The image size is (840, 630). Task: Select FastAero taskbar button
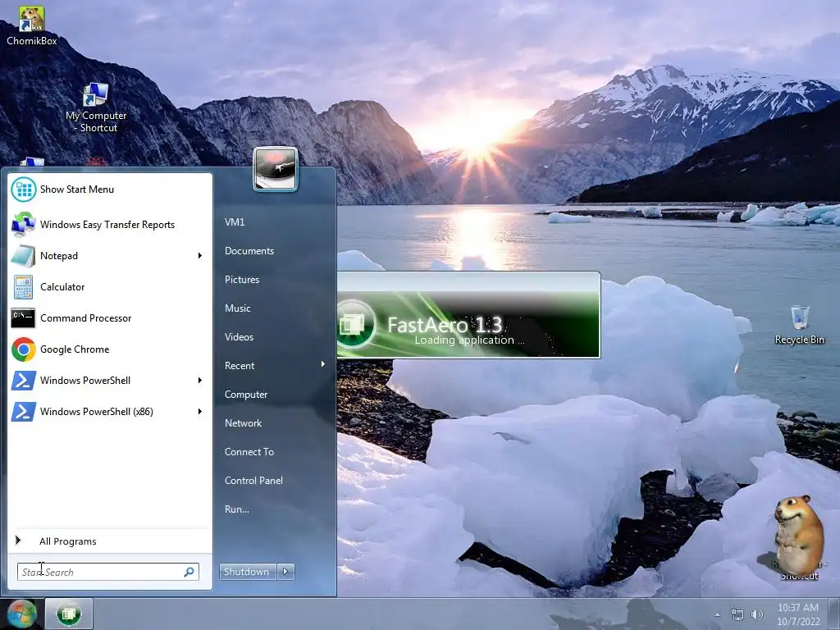click(69, 614)
